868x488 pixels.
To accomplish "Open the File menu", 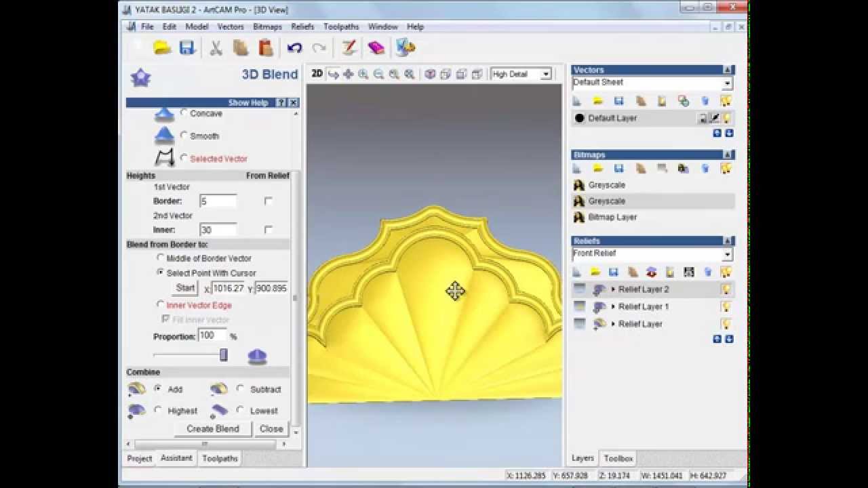I will coord(147,27).
